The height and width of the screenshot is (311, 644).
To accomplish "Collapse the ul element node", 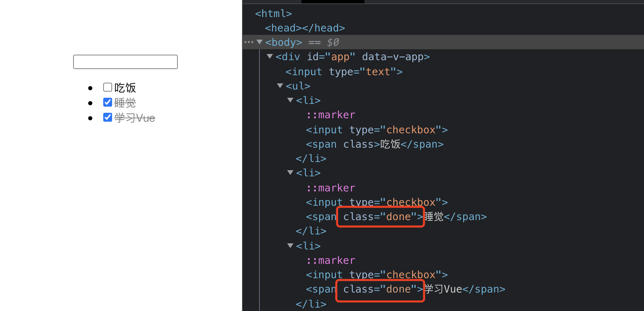I will (280, 86).
